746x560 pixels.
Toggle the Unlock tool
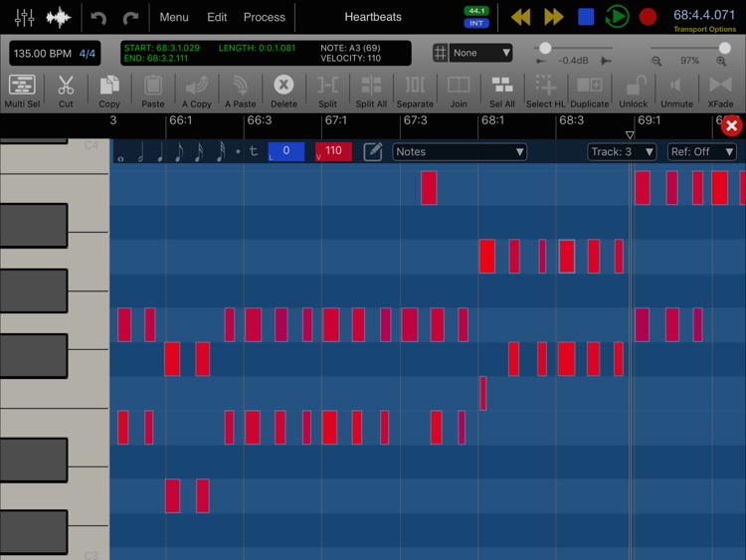[634, 92]
